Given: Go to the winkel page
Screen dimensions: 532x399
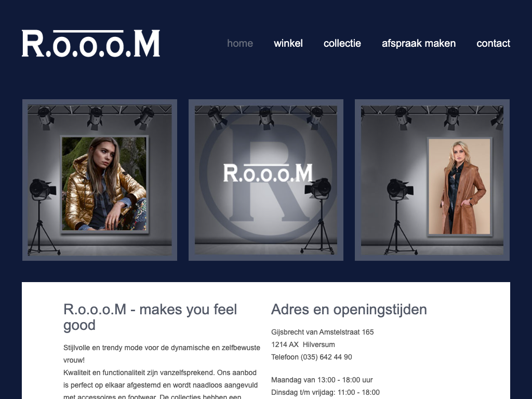Looking at the screenshot, I should 288,44.
